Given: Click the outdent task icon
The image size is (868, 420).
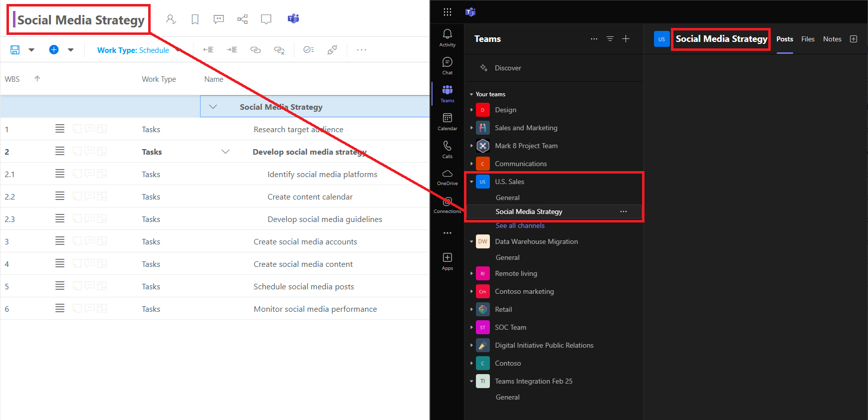Looking at the screenshot, I should pyautogui.click(x=209, y=50).
